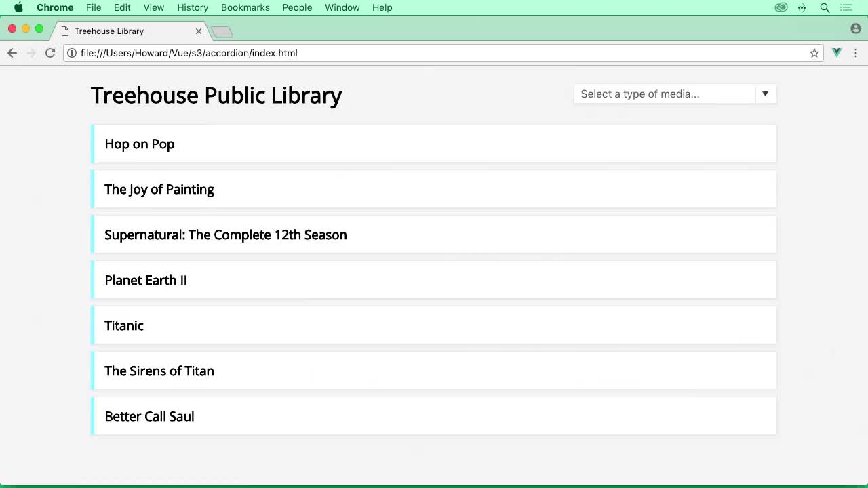
Task: Expand the Better Call Saul item
Action: 434,416
